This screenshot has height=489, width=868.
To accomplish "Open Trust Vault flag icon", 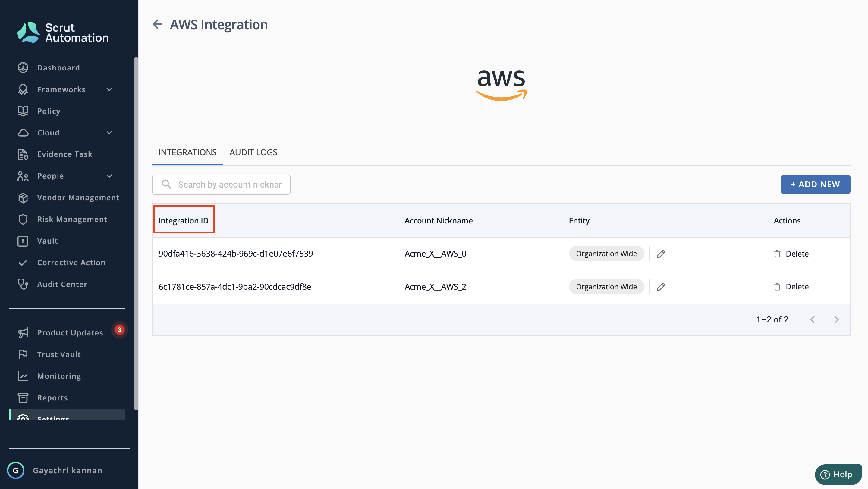I will (23, 354).
